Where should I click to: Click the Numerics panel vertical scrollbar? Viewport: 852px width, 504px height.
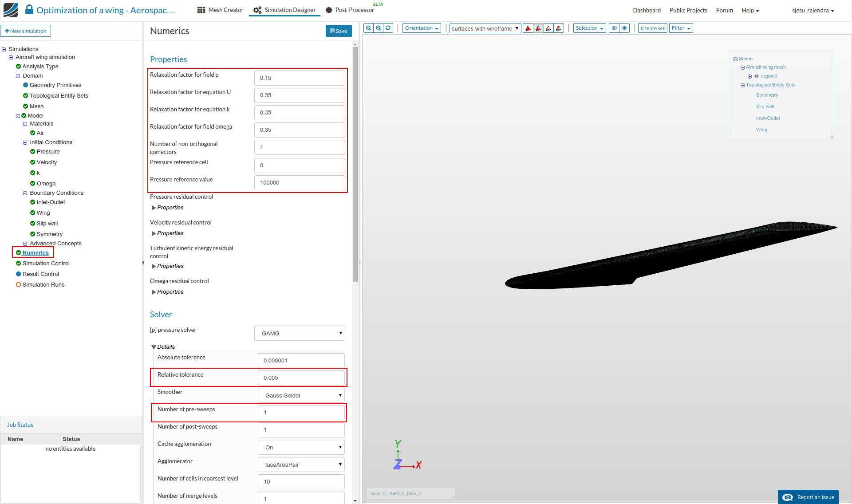pyautogui.click(x=355, y=164)
